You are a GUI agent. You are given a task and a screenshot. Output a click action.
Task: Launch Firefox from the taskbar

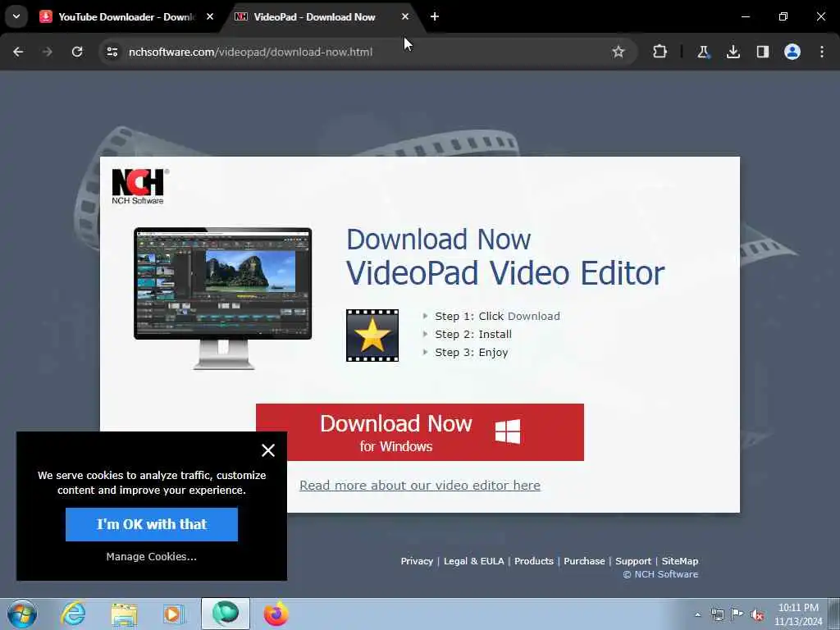tap(276, 614)
